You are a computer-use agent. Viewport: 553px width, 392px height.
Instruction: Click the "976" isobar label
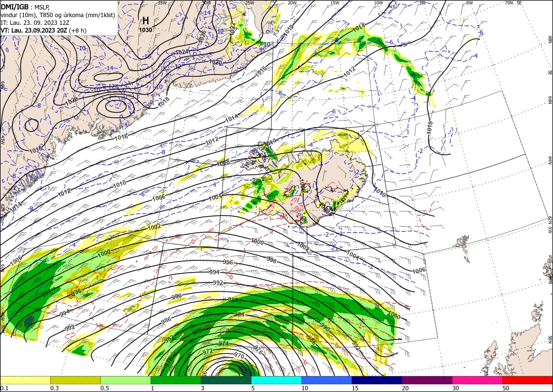tap(258, 350)
